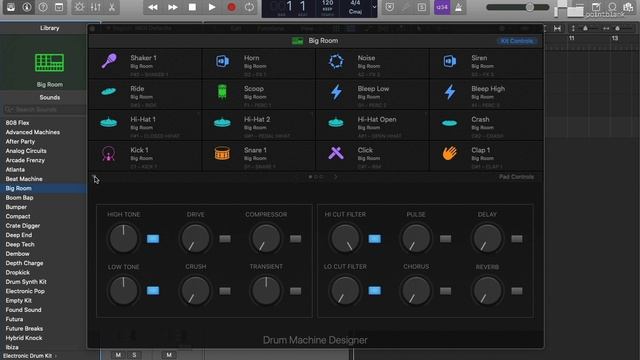Select the Clap 1 hand icon
640x360 pixels.
(x=449, y=153)
